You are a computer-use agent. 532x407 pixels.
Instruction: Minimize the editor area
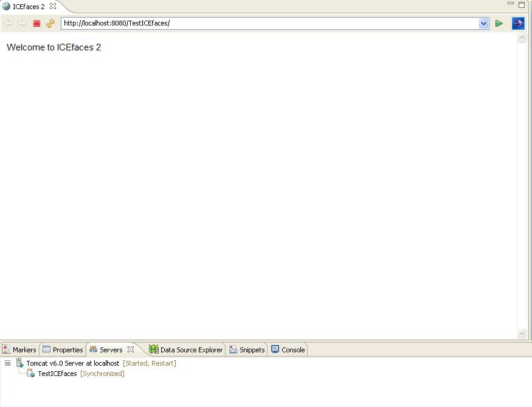511,4
